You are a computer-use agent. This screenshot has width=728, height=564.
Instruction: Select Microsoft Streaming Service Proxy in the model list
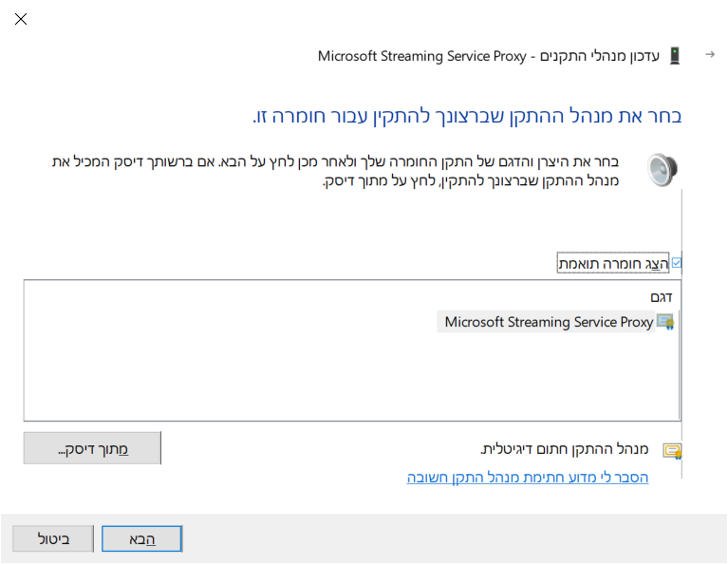[549, 322]
